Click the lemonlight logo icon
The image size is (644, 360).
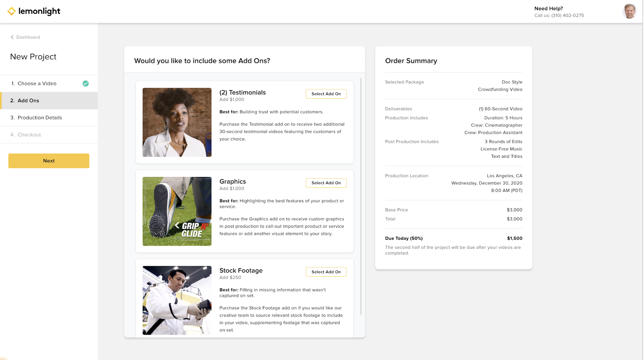[x=12, y=11]
